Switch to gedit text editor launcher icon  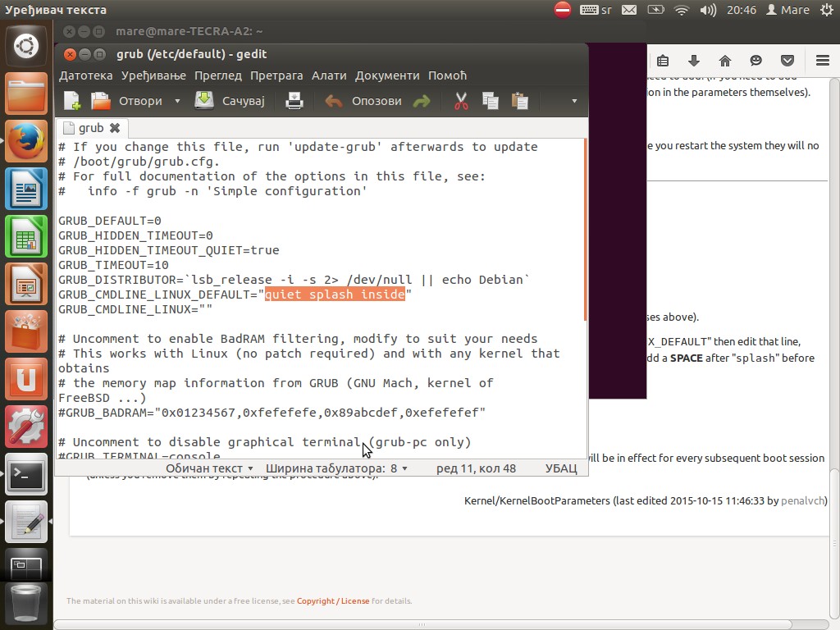pos(26,522)
